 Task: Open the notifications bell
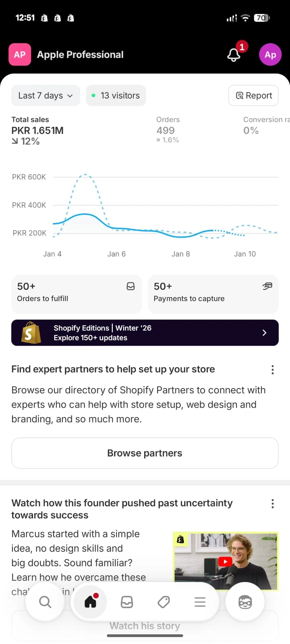234,54
